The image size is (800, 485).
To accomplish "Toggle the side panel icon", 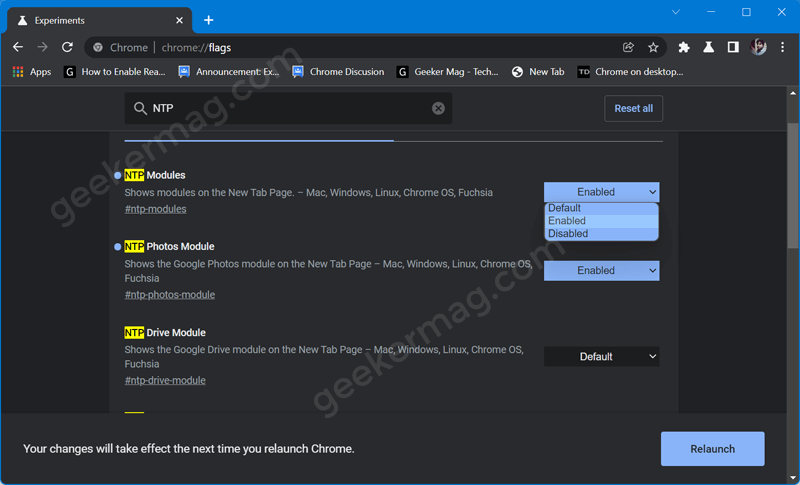I will pos(733,47).
